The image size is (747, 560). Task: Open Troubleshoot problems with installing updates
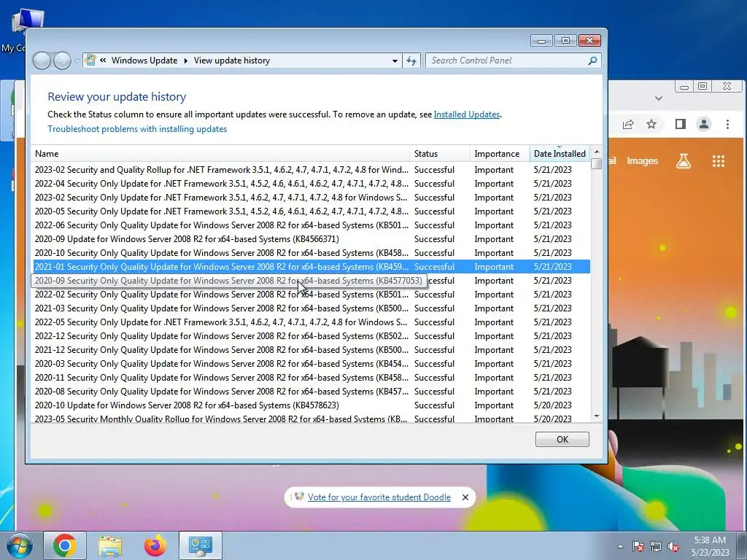click(137, 129)
